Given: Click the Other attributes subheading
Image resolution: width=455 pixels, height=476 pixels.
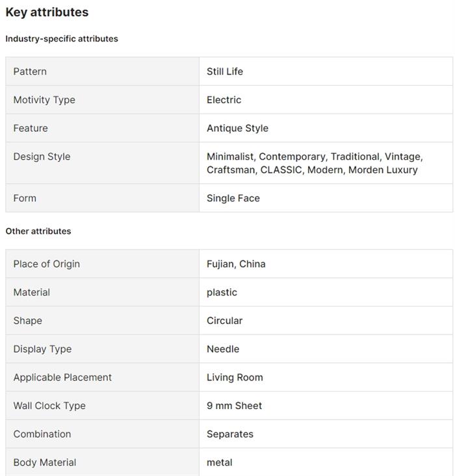Looking at the screenshot, I should (x=38, y=231).
